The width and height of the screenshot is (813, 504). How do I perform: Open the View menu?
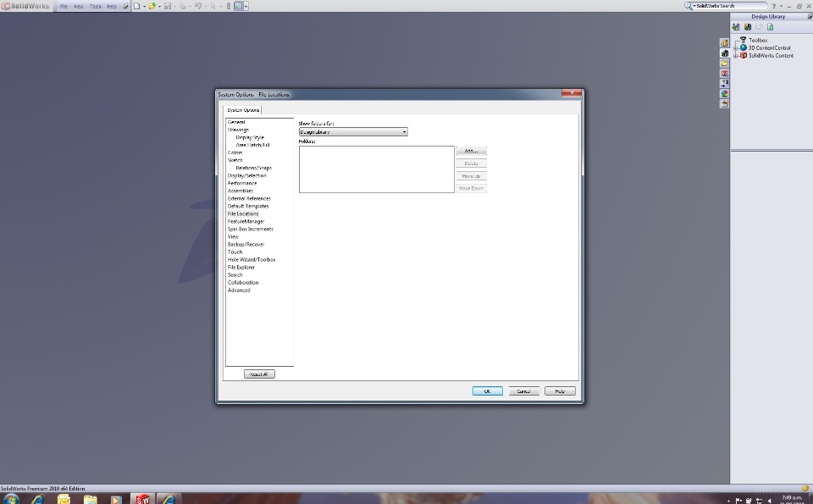click(x=79, y=6)
